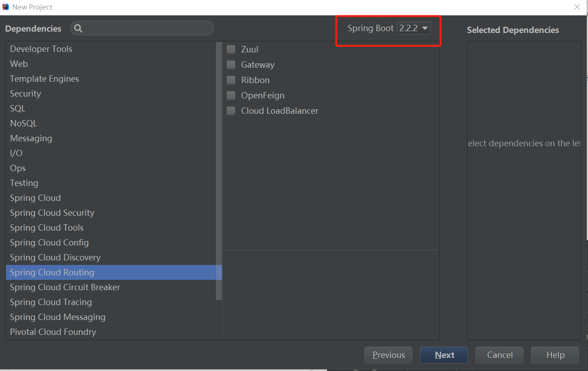
Task: Close the New Project dialog
Action: click(x=577, y=7)
